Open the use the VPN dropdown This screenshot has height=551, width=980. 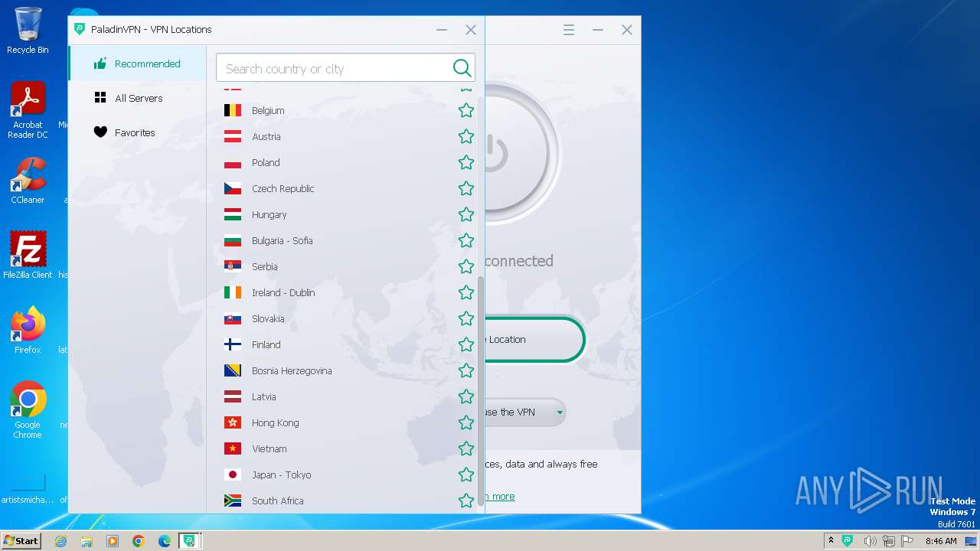click(525, 412)
